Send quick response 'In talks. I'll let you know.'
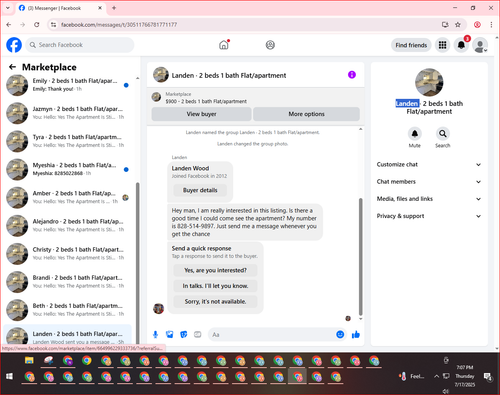 (215, 286)
